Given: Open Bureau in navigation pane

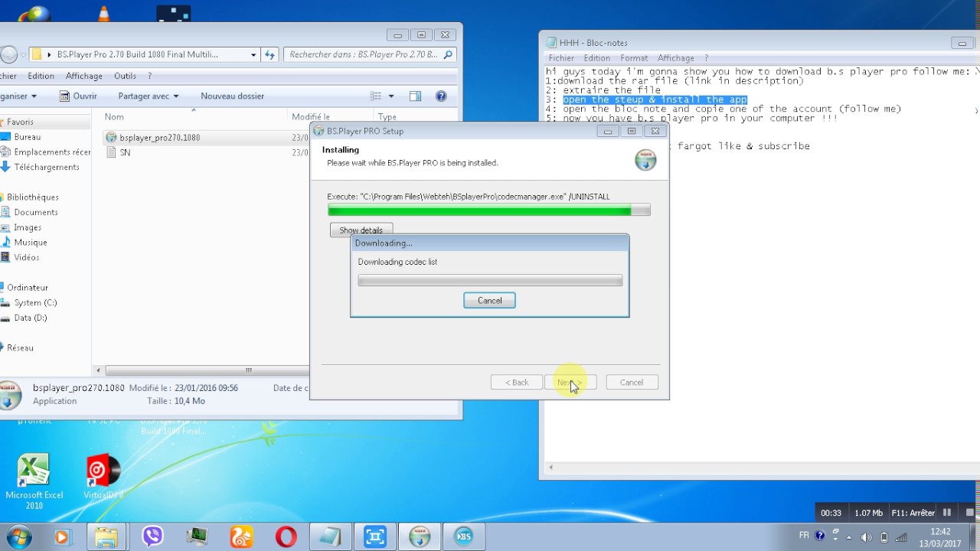Looking at the screenshot, I should tap(27, 137).
